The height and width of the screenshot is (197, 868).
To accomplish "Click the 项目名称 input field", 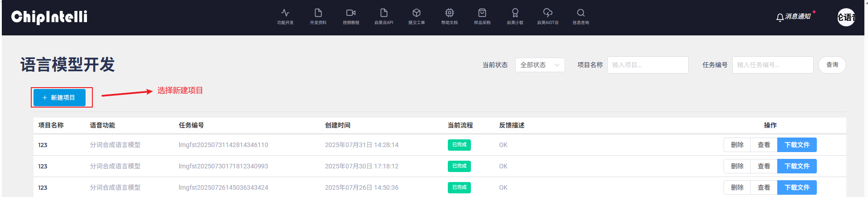I will (x=647, y=65).
